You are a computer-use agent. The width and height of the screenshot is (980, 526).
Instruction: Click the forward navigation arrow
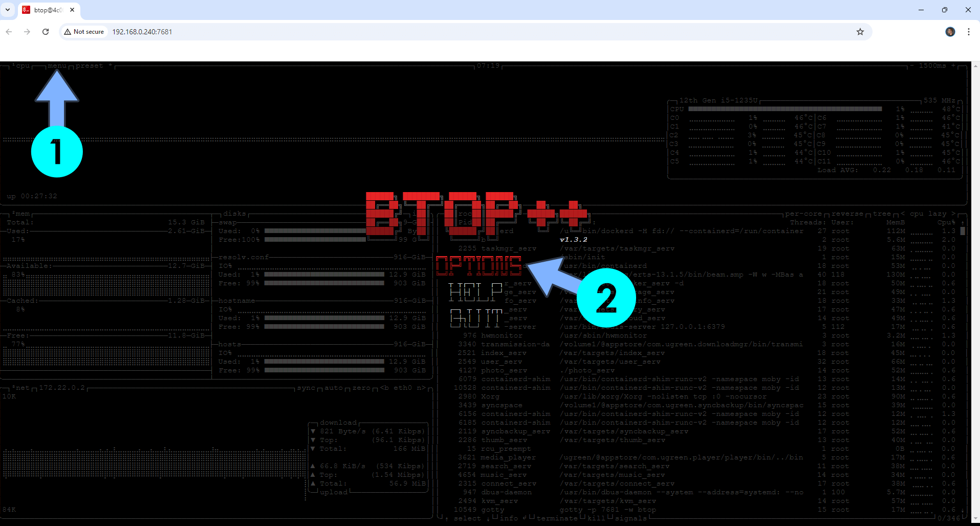coord(27,32)
